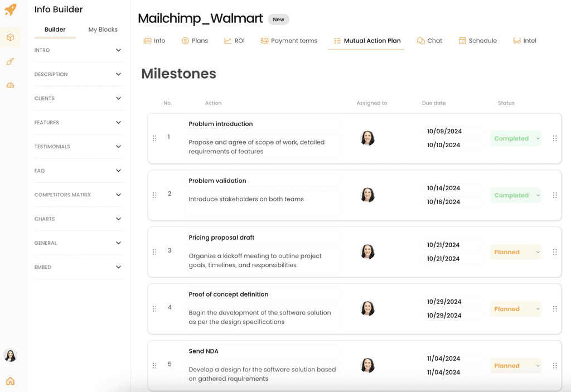Change Planned status of Pricing proposal draft

click(515, 252)
